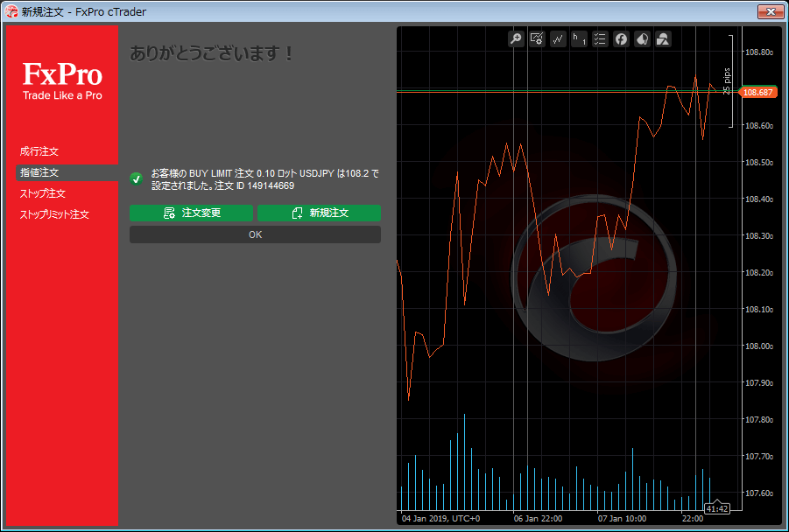The width and height of the screenshot is (789, 532).
Task: Click the 107.60 price axis label
Action: pos(759,493)
